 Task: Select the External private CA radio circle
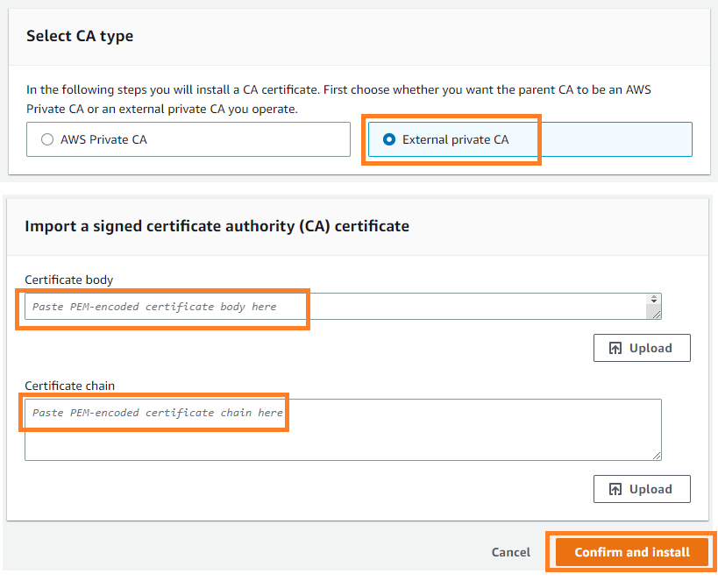pyautogui.click(x=389, y=139)
